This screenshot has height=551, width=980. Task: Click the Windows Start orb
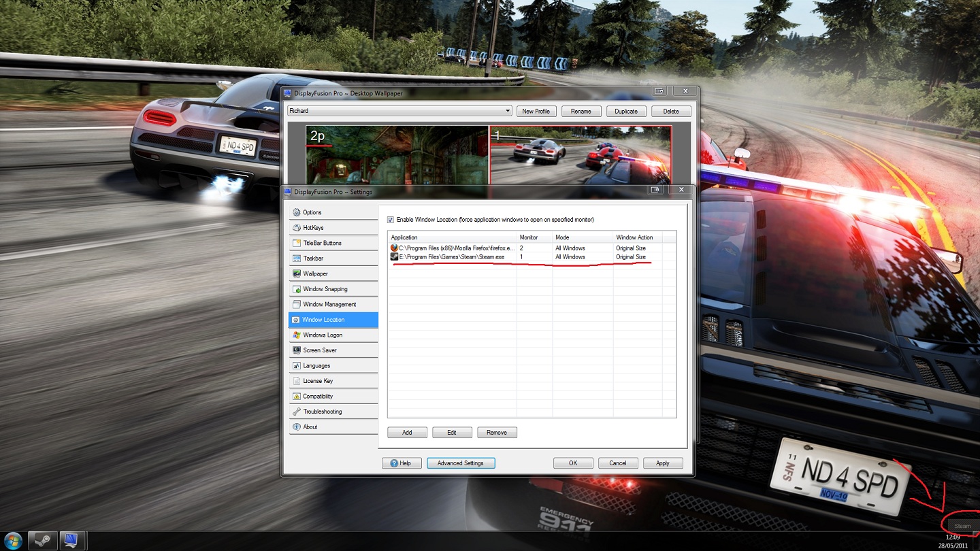point(13,541)
